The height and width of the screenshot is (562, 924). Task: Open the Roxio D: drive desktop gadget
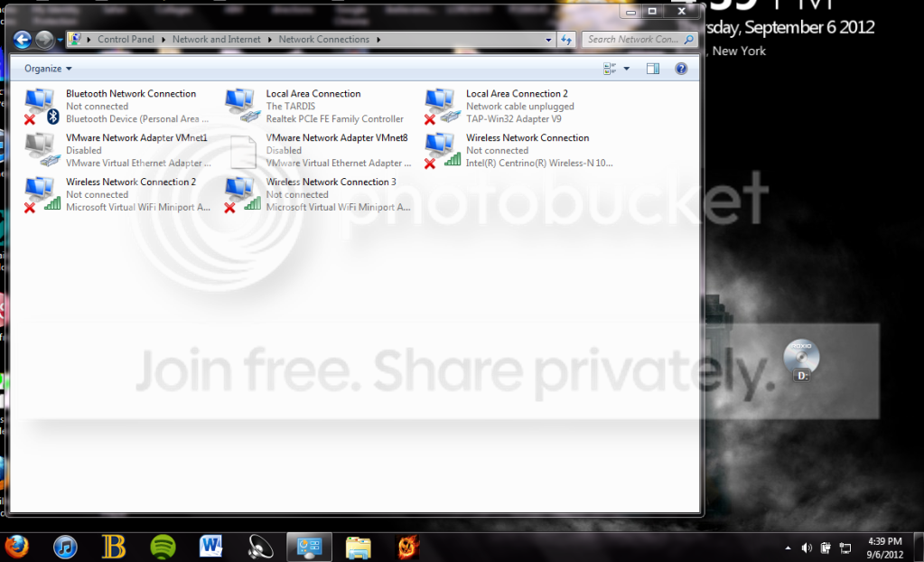(801, 360)
